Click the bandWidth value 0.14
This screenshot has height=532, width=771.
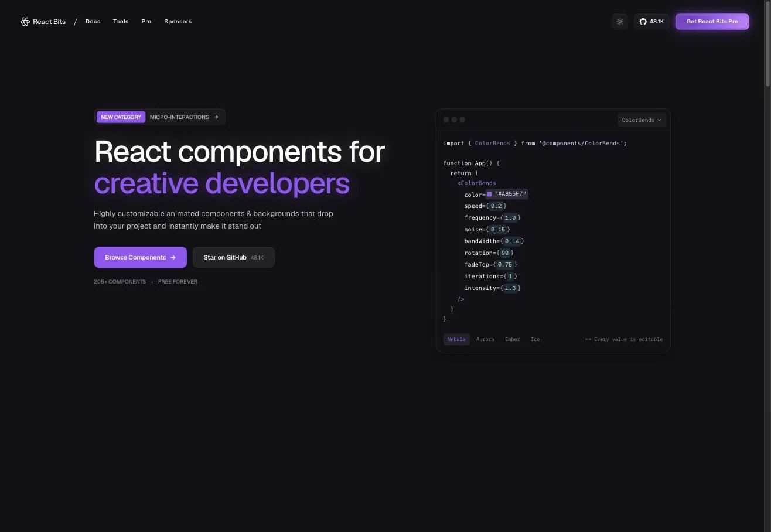click(x=512, y=241)
